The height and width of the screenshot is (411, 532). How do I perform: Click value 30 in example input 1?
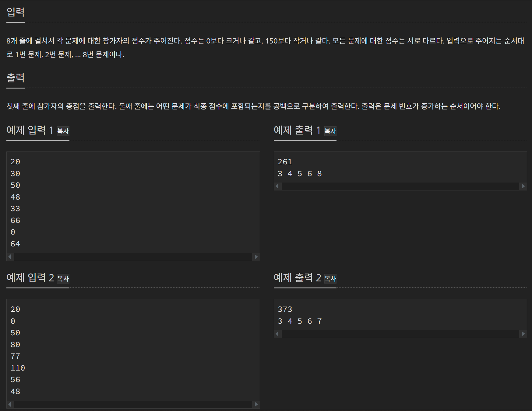(x=15, y=174)
